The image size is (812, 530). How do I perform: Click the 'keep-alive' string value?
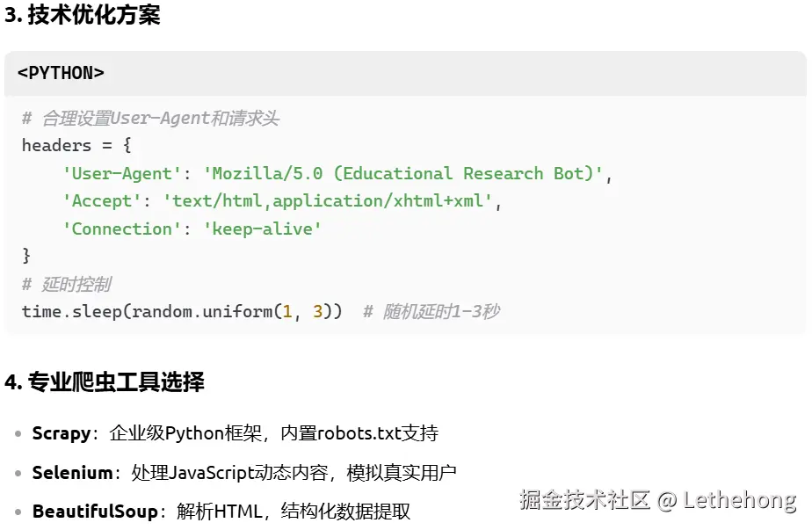pos(263,229)
